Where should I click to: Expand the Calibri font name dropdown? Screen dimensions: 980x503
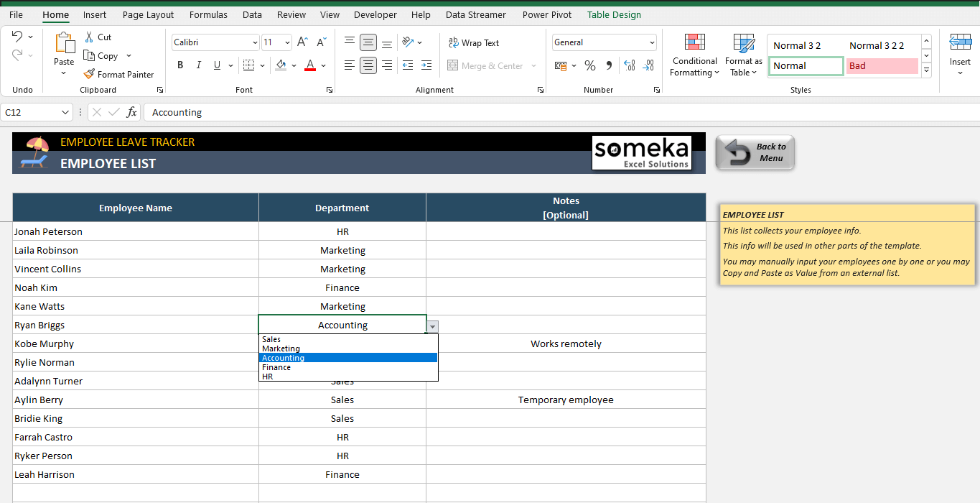pos(254,42)
